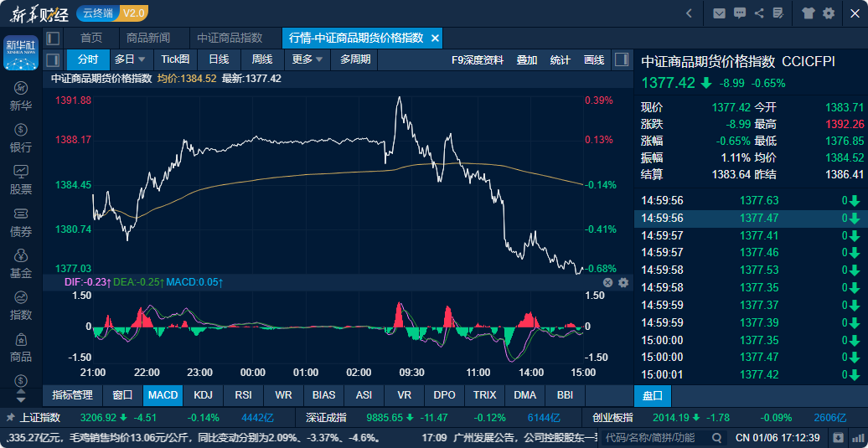The height and width of the screenshot is (448, 868).
Task: Toggle the right quote panel visibility
Action: (x=622, y=59)
